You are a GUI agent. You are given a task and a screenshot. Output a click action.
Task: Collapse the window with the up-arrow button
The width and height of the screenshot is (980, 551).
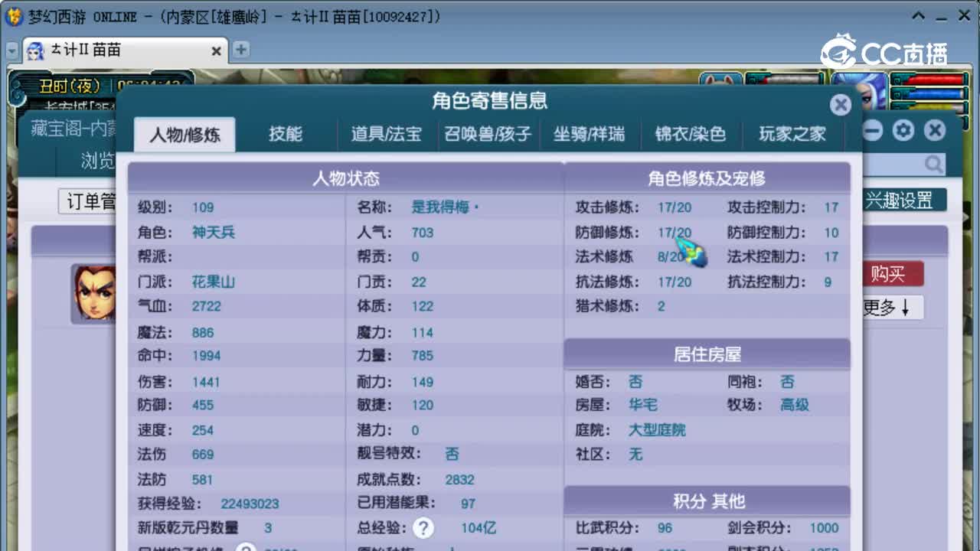tap(919, 16)
